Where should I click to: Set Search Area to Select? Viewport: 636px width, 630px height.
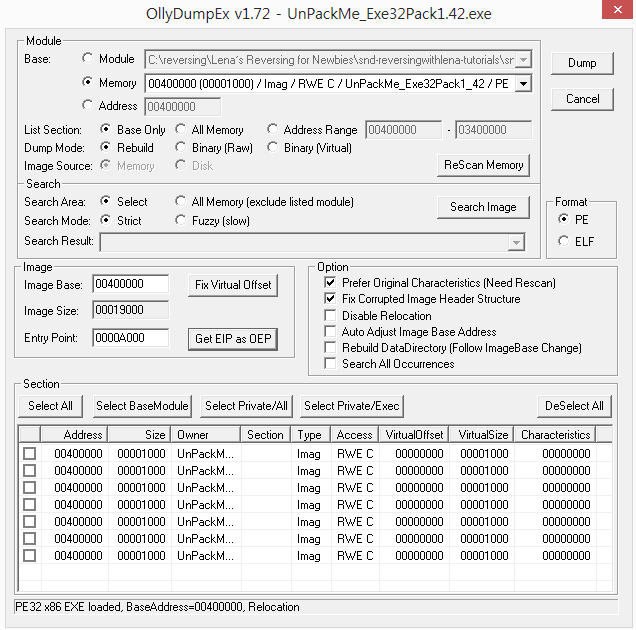pos(105,201)
